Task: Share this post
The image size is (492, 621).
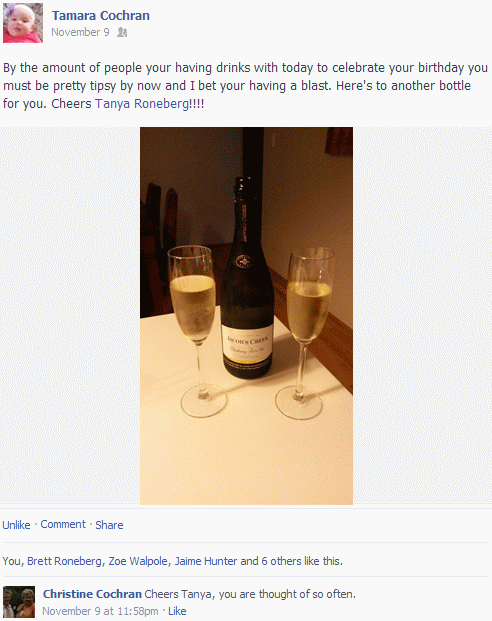Action: pos(109,525)
